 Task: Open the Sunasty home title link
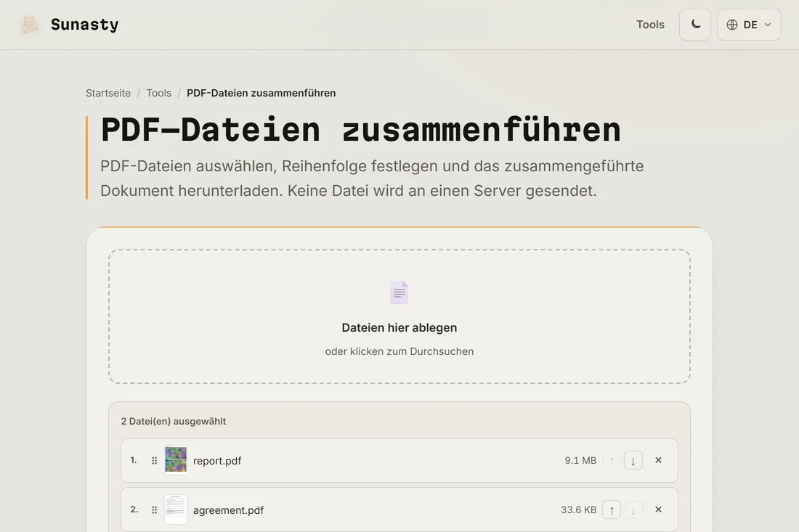point(84,25)
